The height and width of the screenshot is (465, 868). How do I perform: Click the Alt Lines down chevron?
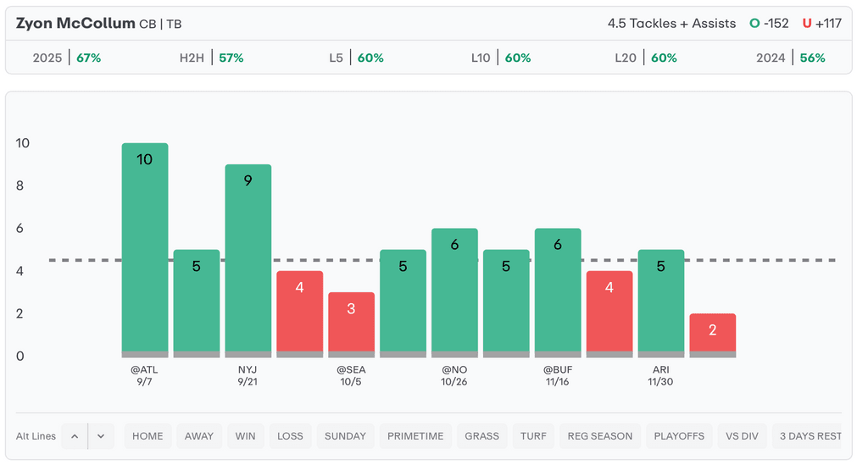click(101, 436)
